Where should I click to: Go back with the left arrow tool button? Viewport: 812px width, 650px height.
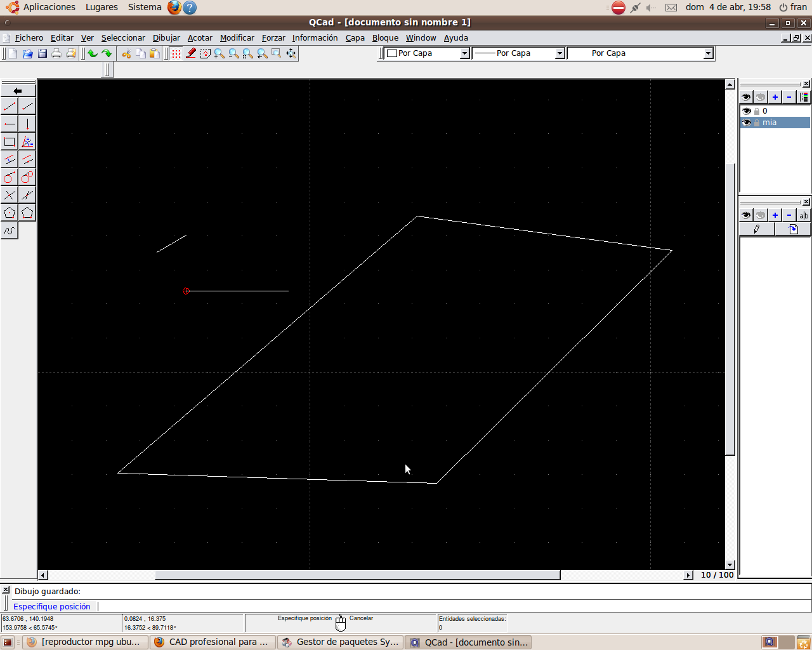[18, 91]
